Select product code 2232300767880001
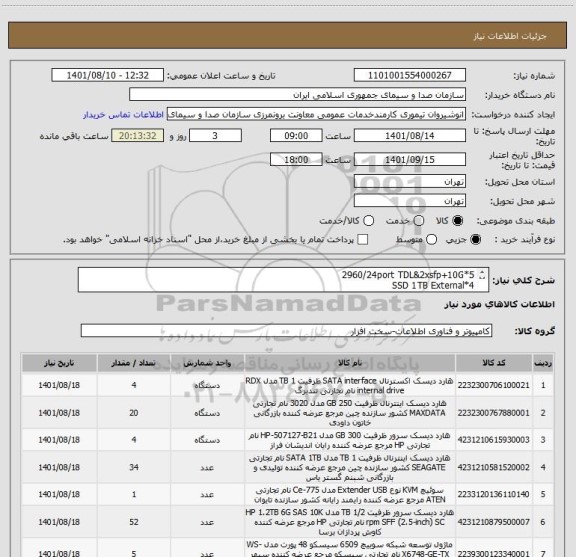This screenshot has width=576, height=557. (493, 413)
